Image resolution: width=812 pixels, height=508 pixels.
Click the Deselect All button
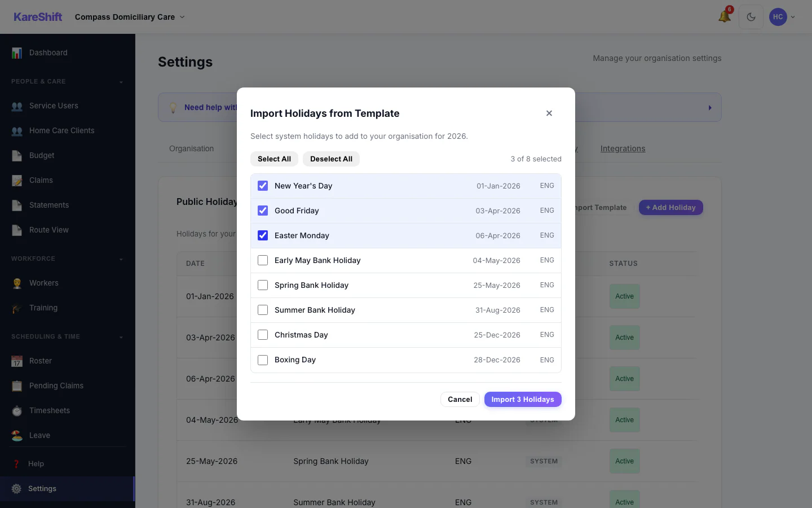point(331,159)
